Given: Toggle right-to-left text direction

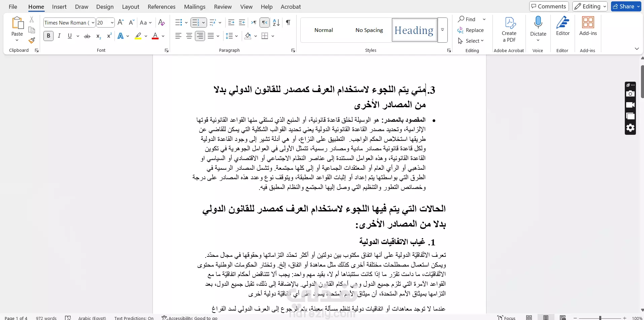Looking at the screenshot, I should pos(265,23).
